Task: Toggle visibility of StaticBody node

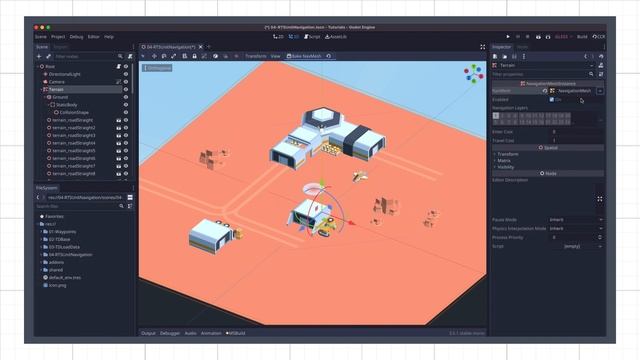Action: click(126, 105)
